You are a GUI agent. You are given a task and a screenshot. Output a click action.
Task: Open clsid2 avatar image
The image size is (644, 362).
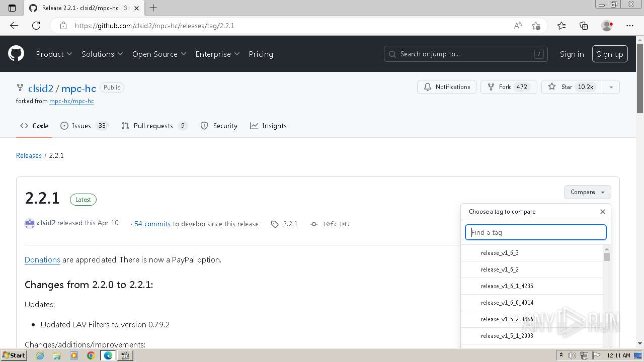click(30, 223)
